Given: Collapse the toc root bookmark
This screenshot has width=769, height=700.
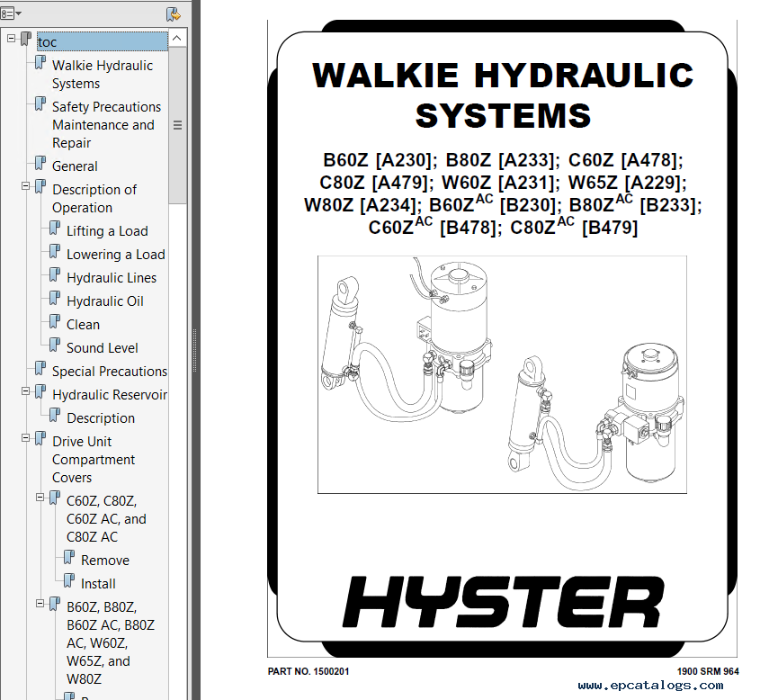Looking at the screenshot, I should click(12, 38).
